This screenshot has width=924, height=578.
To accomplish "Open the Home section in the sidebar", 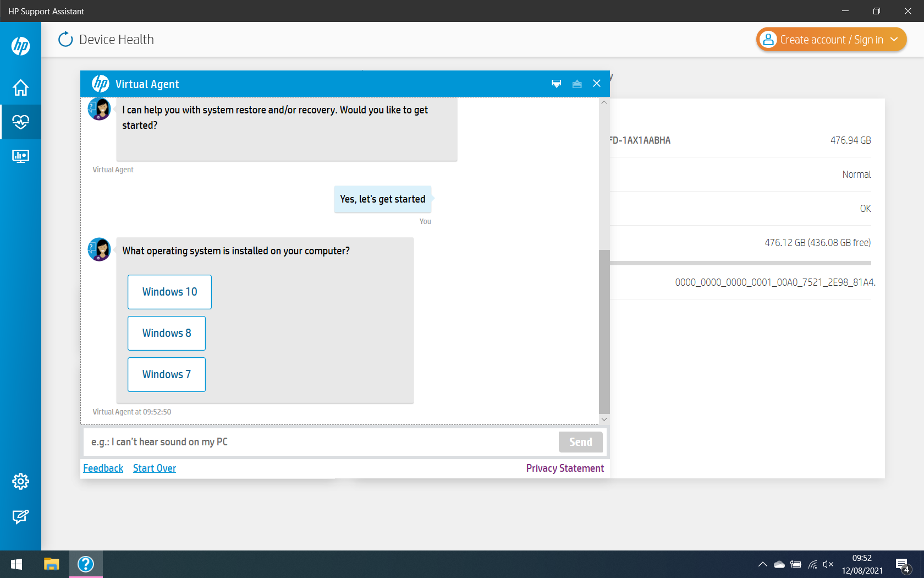I will [20, 88].
